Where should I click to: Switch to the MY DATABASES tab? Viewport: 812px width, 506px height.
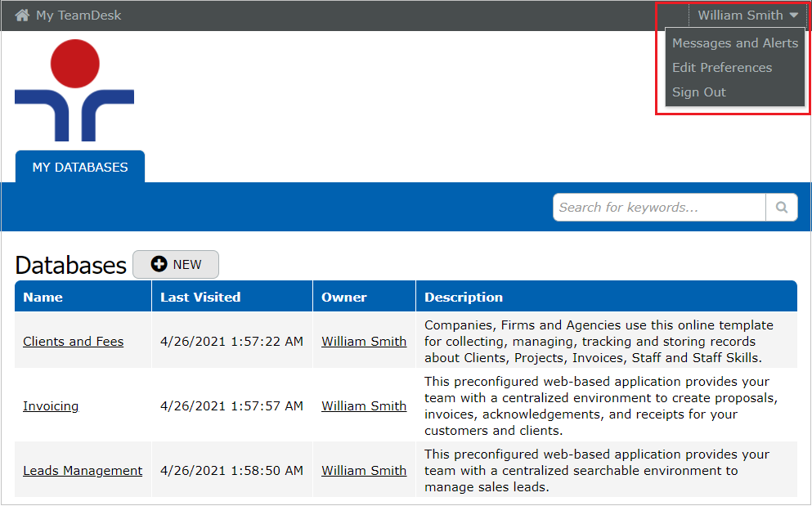[80, 168]
